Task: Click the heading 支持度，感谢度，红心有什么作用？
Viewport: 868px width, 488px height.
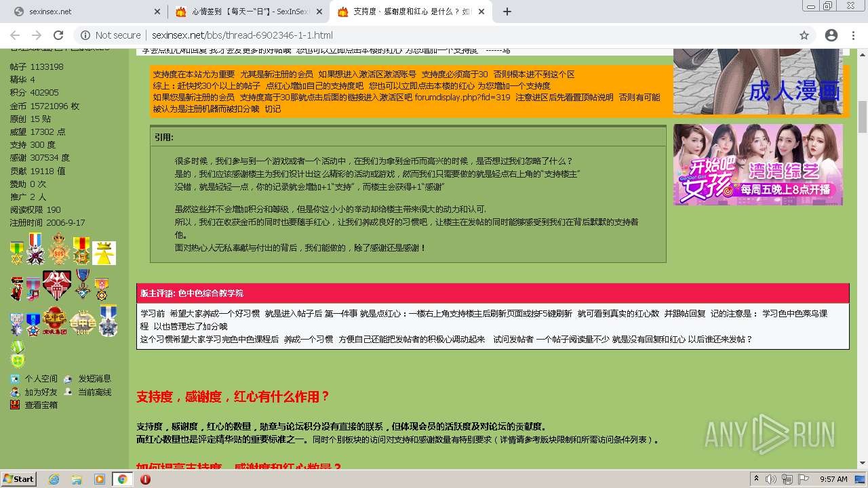Action: click(x=233, y=396)
